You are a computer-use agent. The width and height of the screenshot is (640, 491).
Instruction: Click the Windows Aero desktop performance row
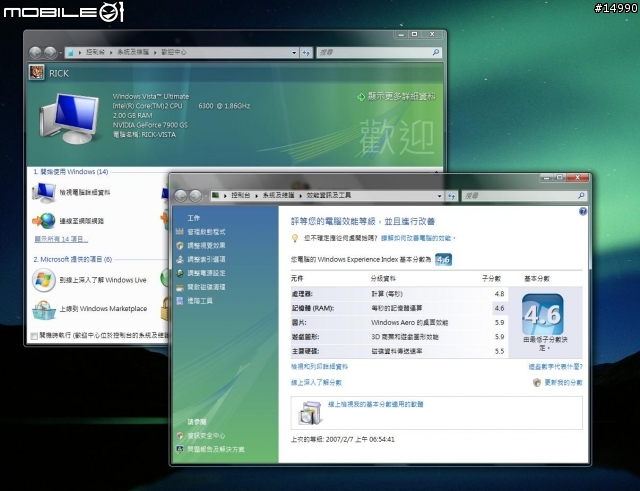tap(398, 322)
